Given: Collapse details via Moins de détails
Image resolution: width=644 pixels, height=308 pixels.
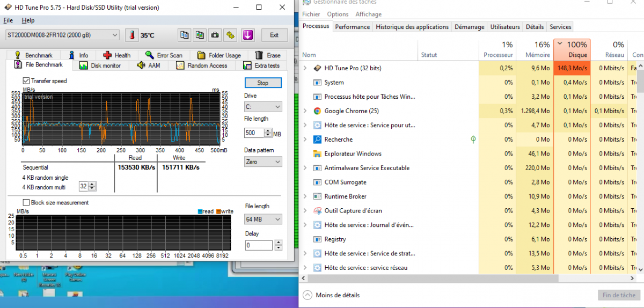Looking at the screenshot, I should (x=332, y=295).
